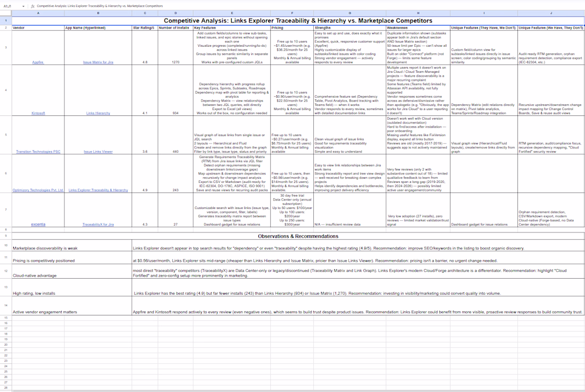Viewport: 585px width, 392px height.
Task: Click the name box showing A1:J1
Action: tap(11, 6)
